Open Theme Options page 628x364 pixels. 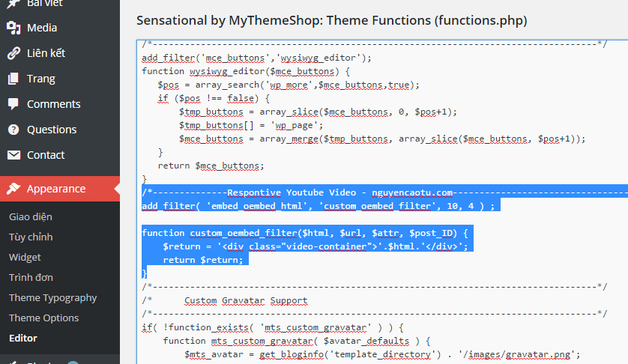pos(43,318)
